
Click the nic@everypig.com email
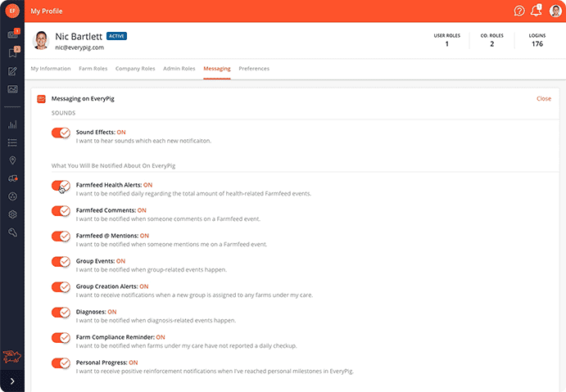tap(79, 47)
